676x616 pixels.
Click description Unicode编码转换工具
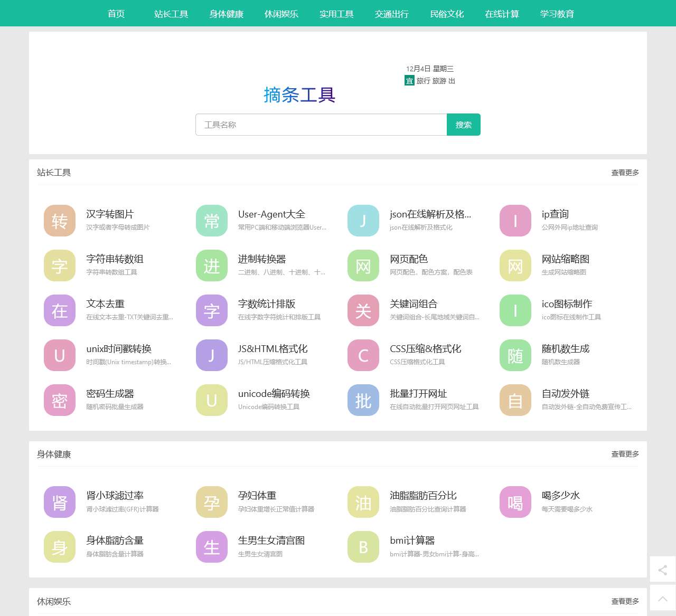[x=269, y=407]
